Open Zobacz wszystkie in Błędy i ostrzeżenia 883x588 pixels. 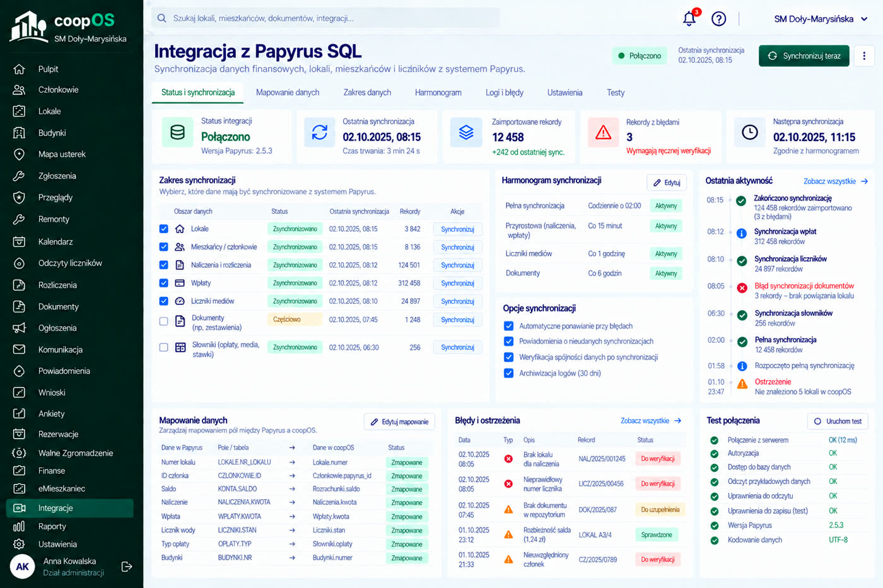651,421
